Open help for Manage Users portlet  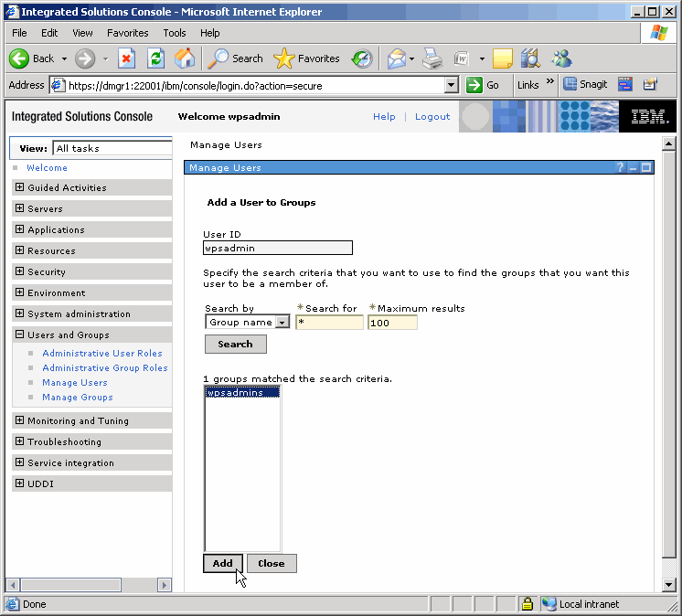tap(620, 168)
